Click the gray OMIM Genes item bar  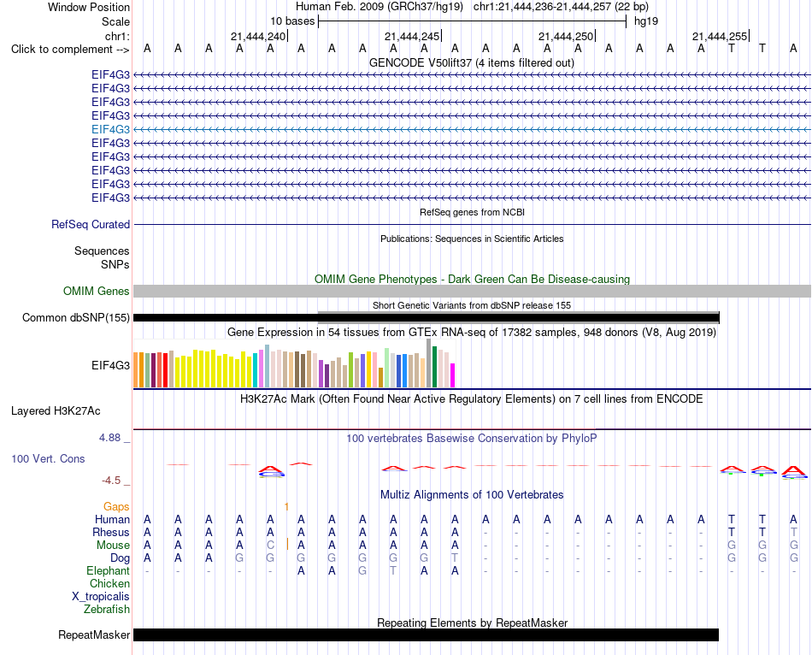click(472, 292)
